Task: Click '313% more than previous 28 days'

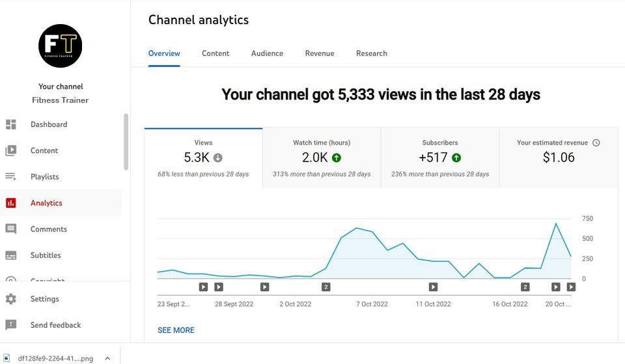Action: pyautogui.click(x=322, y=175)
